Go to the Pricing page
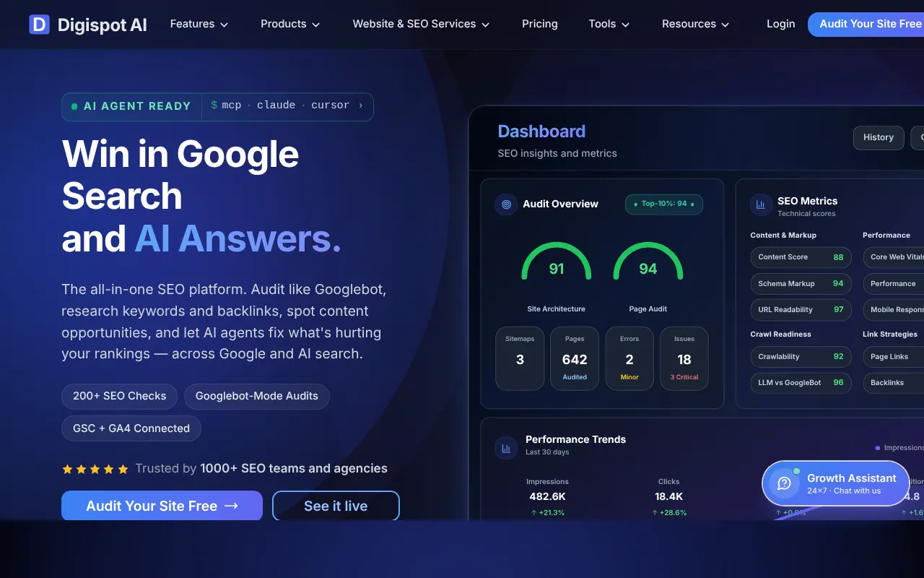The width and height of the screenshot is (924, 578). (540, 24)
